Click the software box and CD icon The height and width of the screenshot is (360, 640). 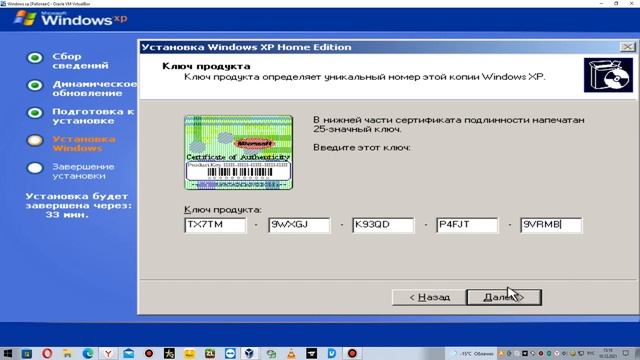(608, 75)
